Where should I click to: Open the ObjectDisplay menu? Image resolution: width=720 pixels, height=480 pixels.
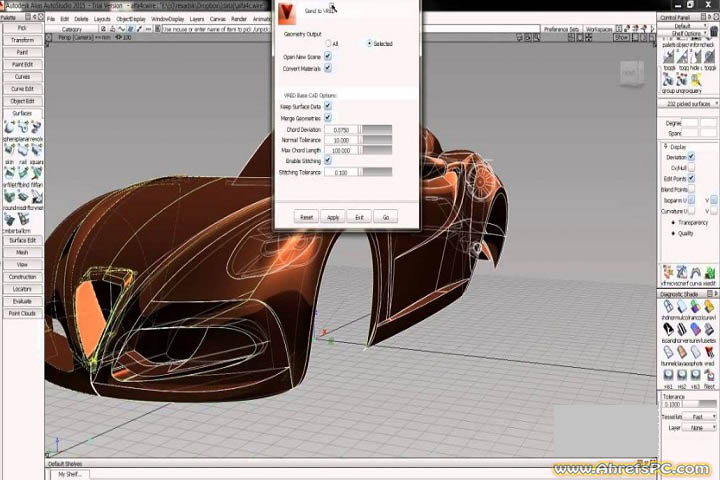pyautogui.click(x=131, y=19)
